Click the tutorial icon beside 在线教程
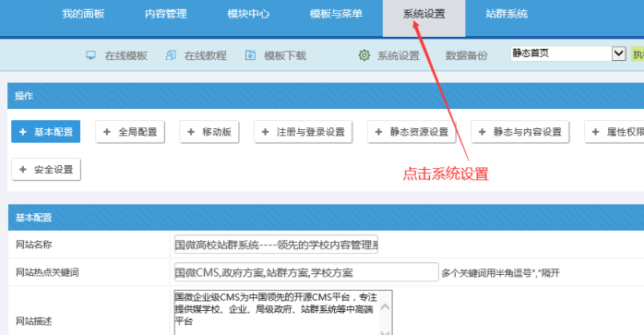This screenshot has height=335, width=644. pyautogui.click(x=171, y=55)
